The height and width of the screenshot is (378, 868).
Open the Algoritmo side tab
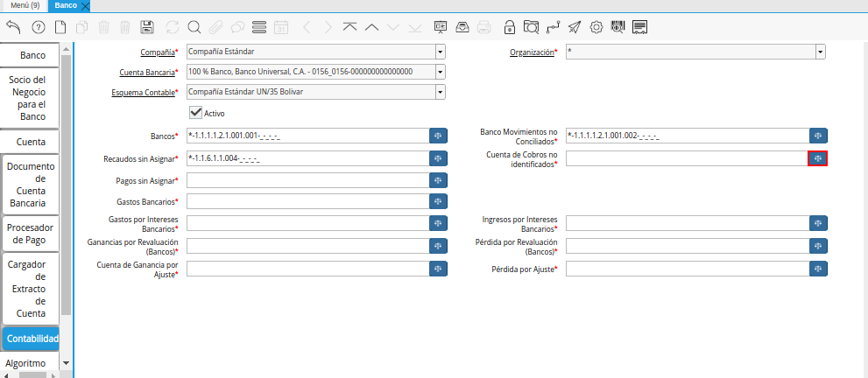pos(31,363)
